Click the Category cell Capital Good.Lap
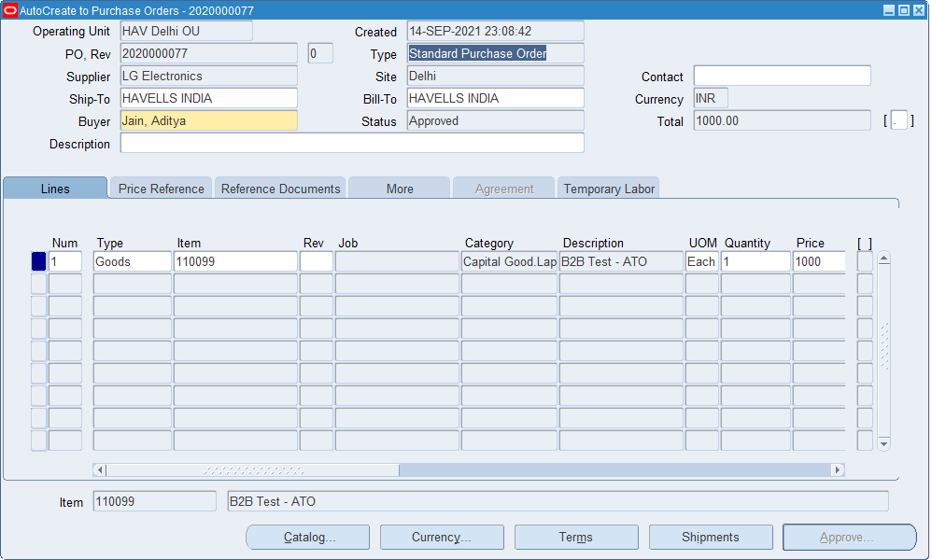The image size is (932, 560). pyautogui.click(x=509, y=261)
